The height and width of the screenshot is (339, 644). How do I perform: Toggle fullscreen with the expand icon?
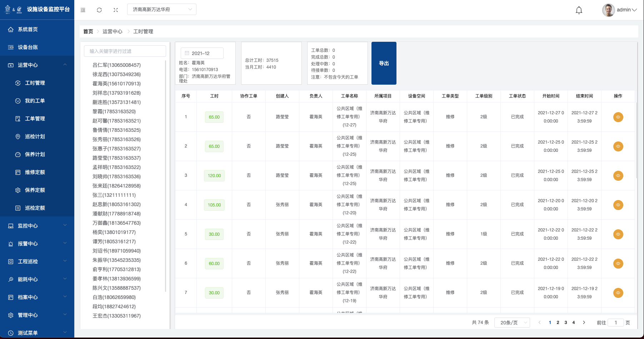pos(116,10)
